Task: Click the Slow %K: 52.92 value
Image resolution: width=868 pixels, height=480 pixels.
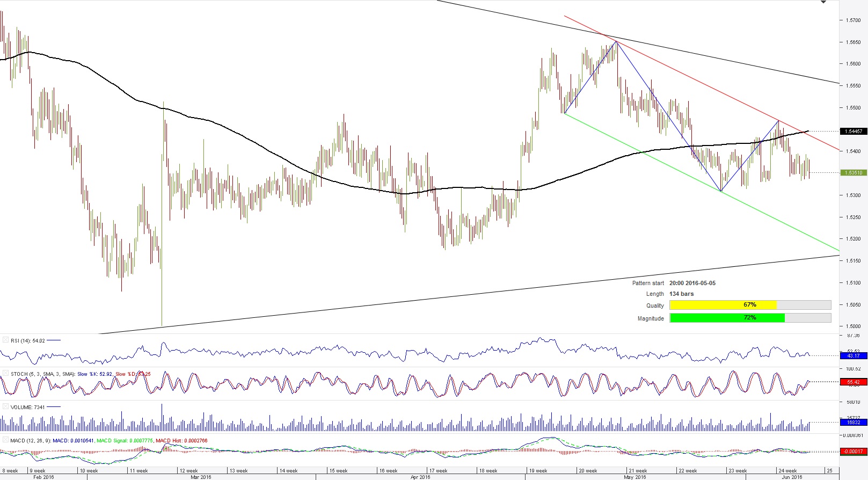Action: click(95, 374)
